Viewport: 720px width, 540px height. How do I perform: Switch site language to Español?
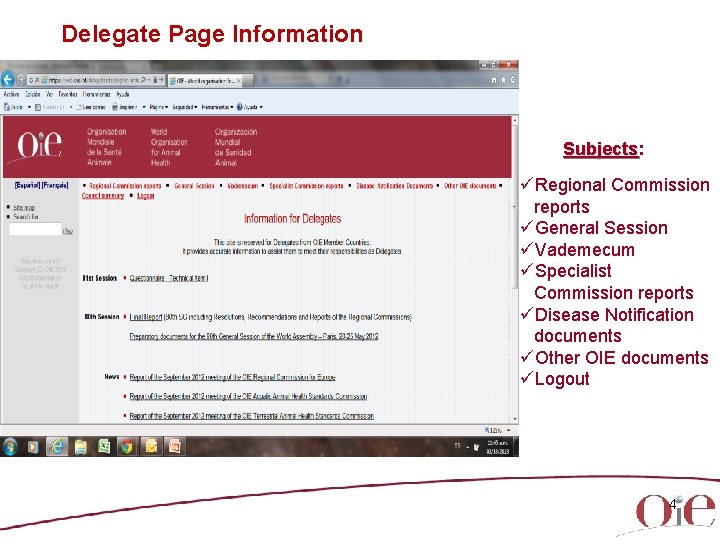click(27, 186)
